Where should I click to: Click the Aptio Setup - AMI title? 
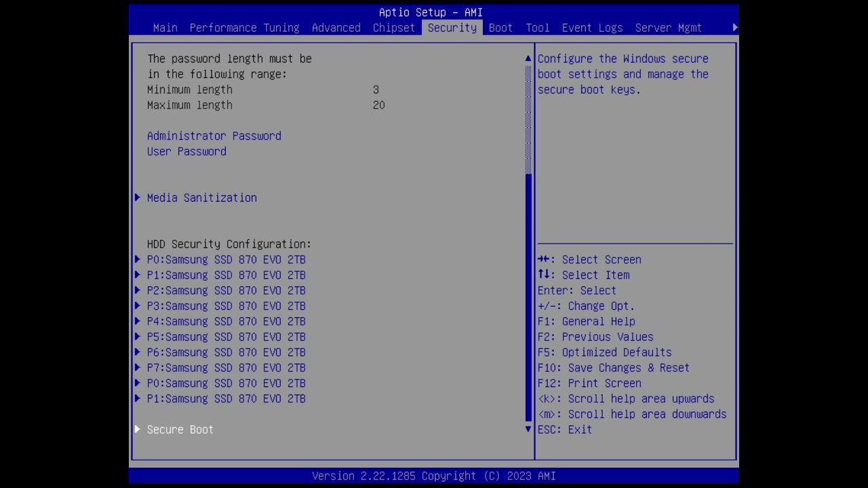[x=431, y=12]
